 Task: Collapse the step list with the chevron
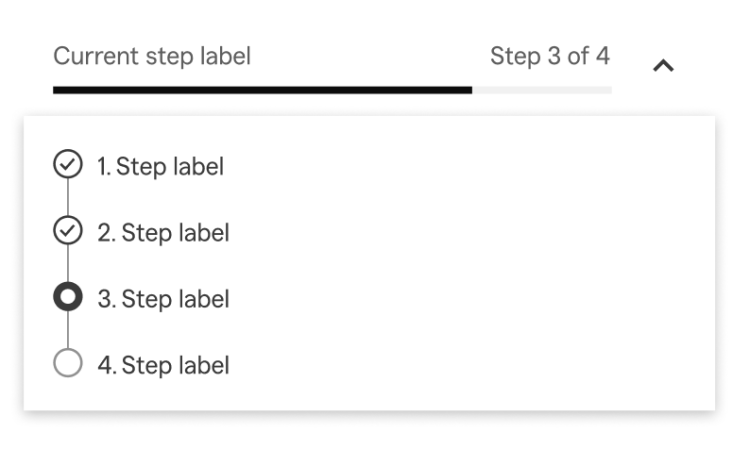(x=663, y=66)
